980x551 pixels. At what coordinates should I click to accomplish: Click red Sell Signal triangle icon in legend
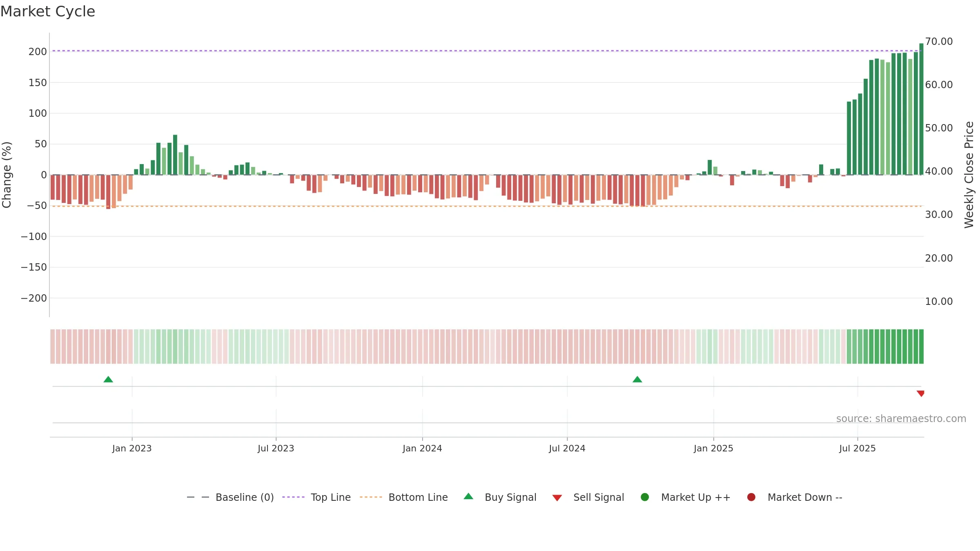coord(557,498)
